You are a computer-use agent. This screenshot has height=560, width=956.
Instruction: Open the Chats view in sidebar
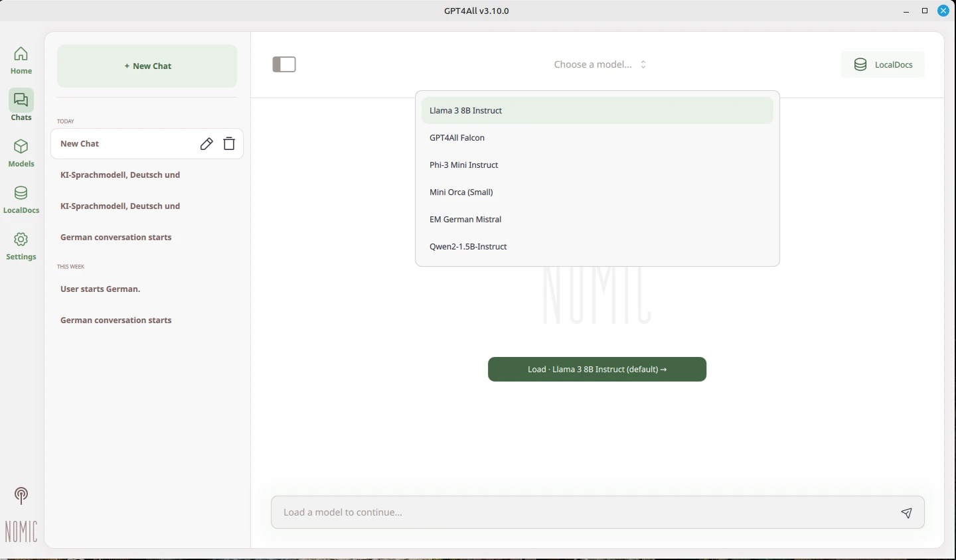[x=21, y=106]
